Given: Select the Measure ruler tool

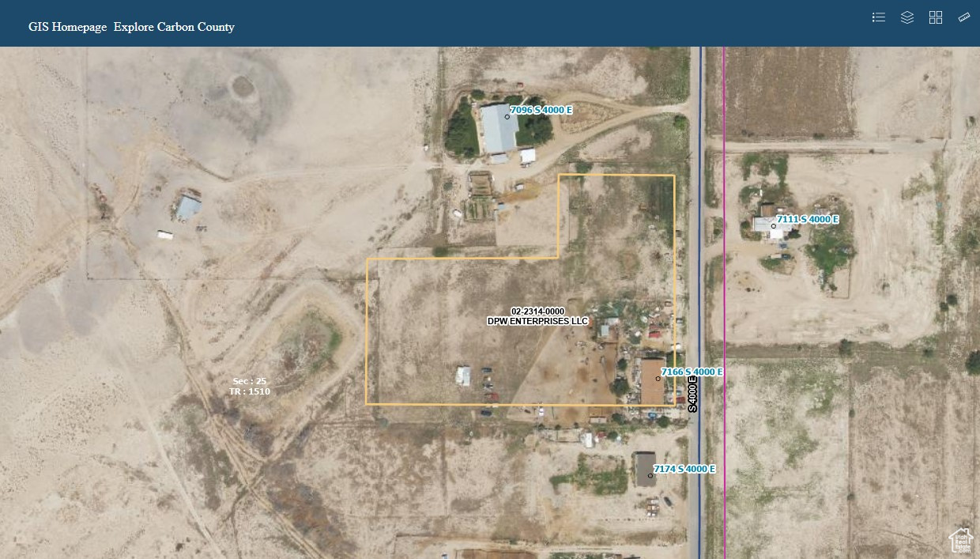Looking at the screenshot, I should pyautogui.click(x=964, y=17).
